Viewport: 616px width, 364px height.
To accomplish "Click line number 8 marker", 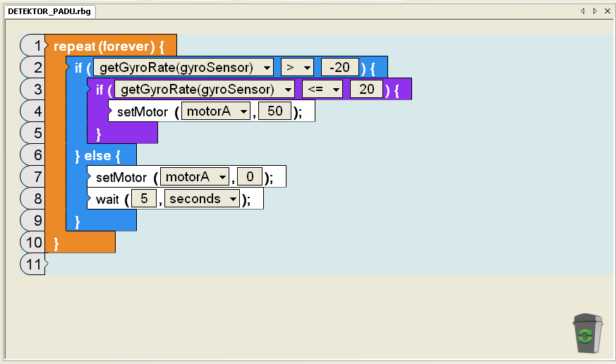I will click(x=34, y=199).
